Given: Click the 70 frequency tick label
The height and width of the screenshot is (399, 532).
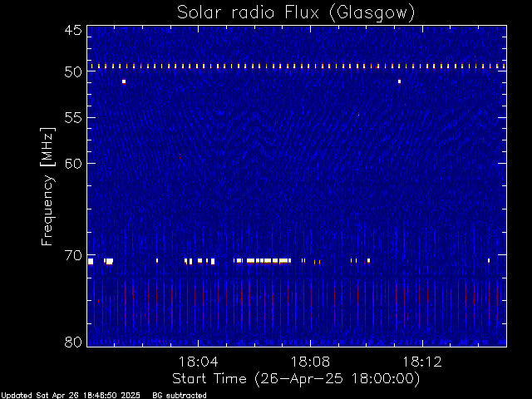Looking at the screenshot, I should click(x=73, y=255).
